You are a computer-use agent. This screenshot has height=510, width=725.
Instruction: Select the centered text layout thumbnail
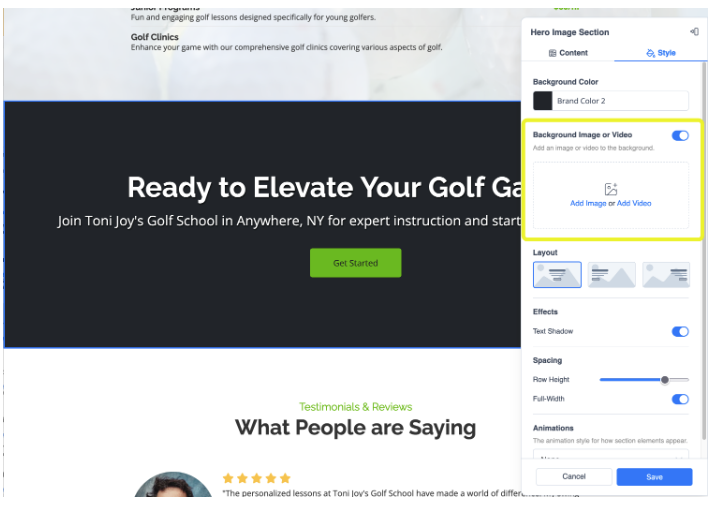557,275
